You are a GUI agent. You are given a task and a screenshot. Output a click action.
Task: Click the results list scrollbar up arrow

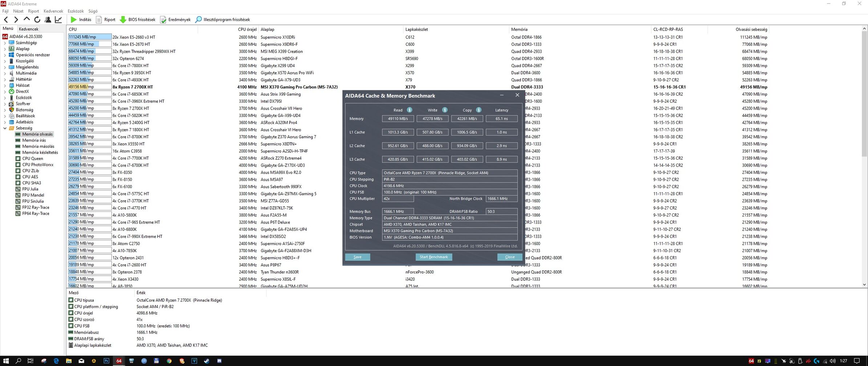point(864,29)
